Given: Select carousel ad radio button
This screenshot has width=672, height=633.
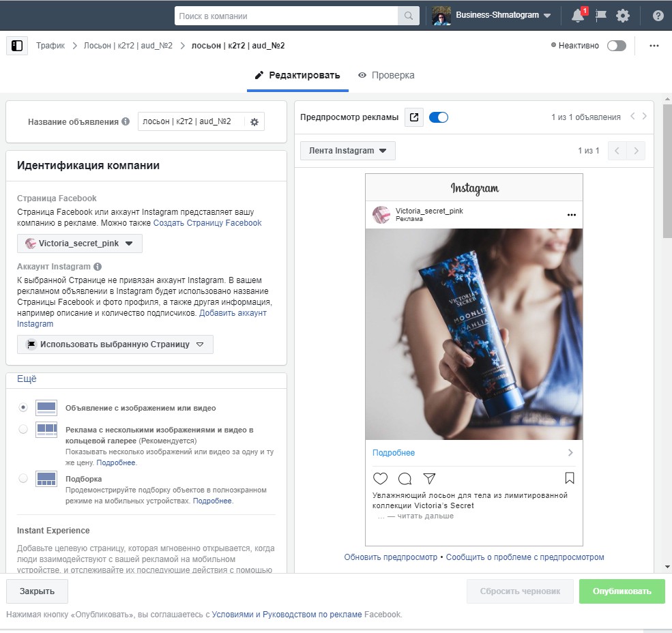Looking at the screenshot, I should coord(23,430).
